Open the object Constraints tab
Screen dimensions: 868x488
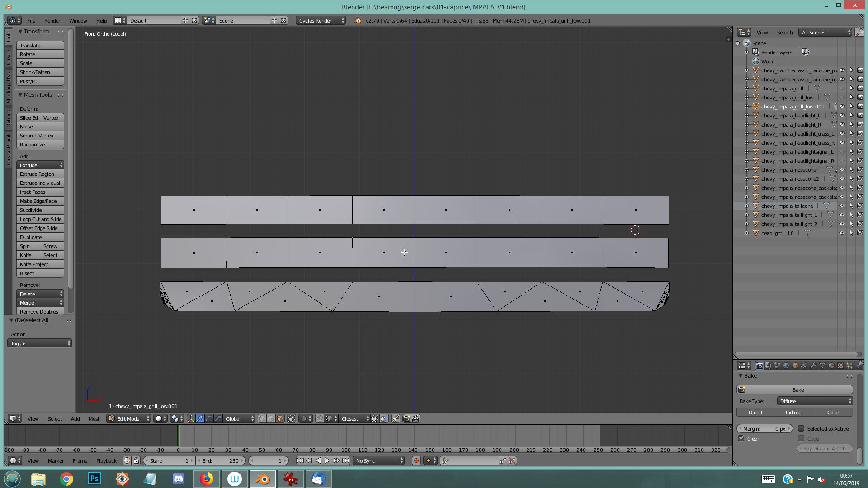tap(804, 366)
